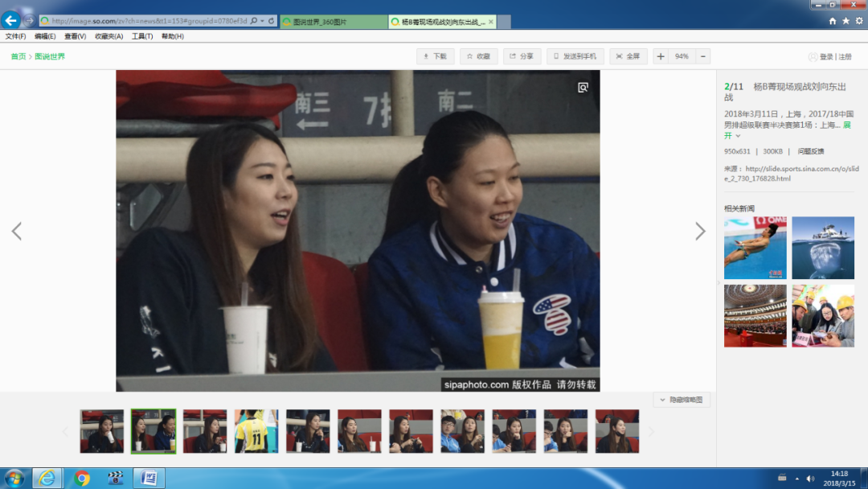868x489 pixels.
Task: Toggle 全屏 fullscreen mode
Action: pyautogui.click(x=628, y=56)
